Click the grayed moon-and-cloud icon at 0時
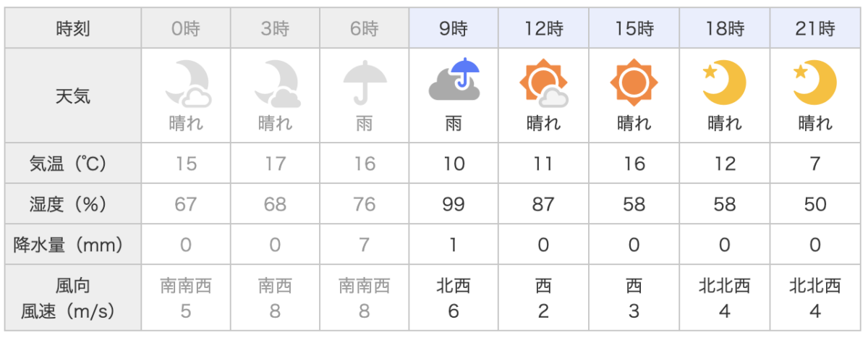 186,83
